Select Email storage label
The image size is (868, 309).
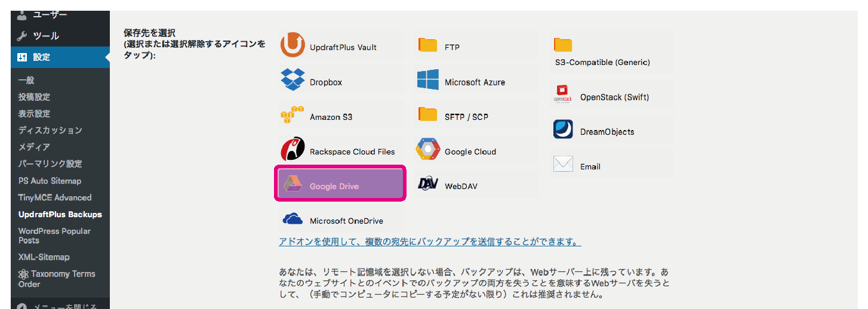click(590, 166)
